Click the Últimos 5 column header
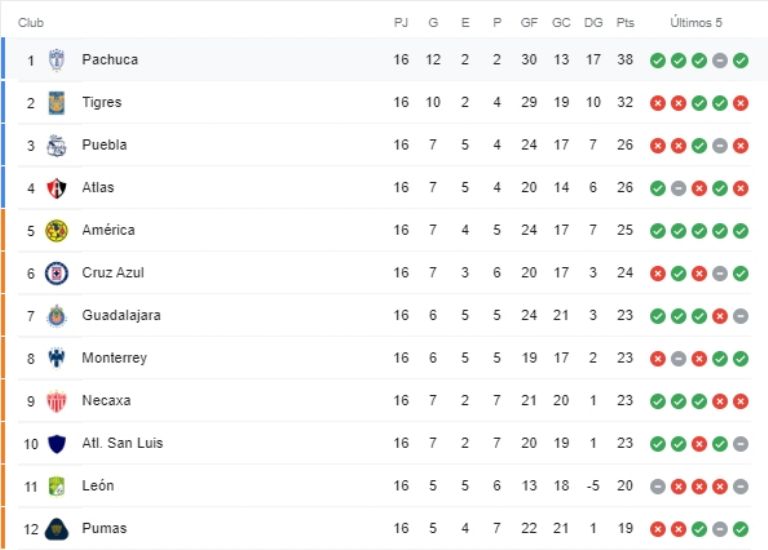768x550 pixels. pyautogui.click(x=696, y=23)
